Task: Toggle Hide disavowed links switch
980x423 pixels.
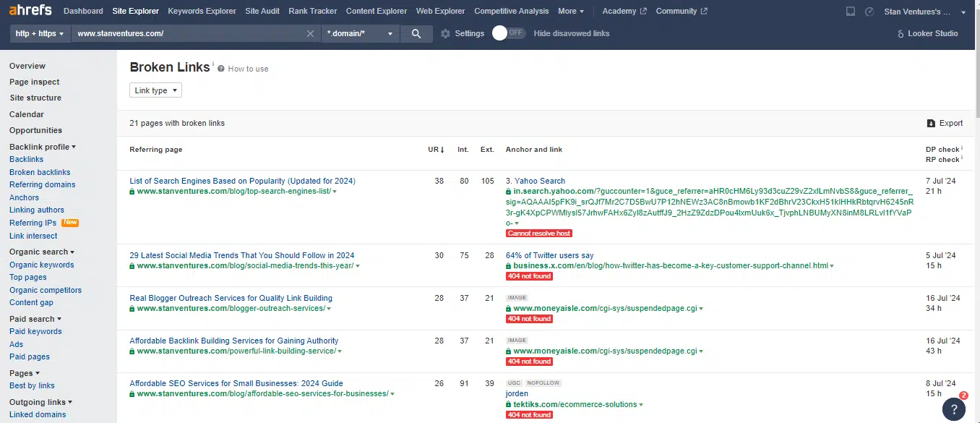Action: [x=509, y=33]
